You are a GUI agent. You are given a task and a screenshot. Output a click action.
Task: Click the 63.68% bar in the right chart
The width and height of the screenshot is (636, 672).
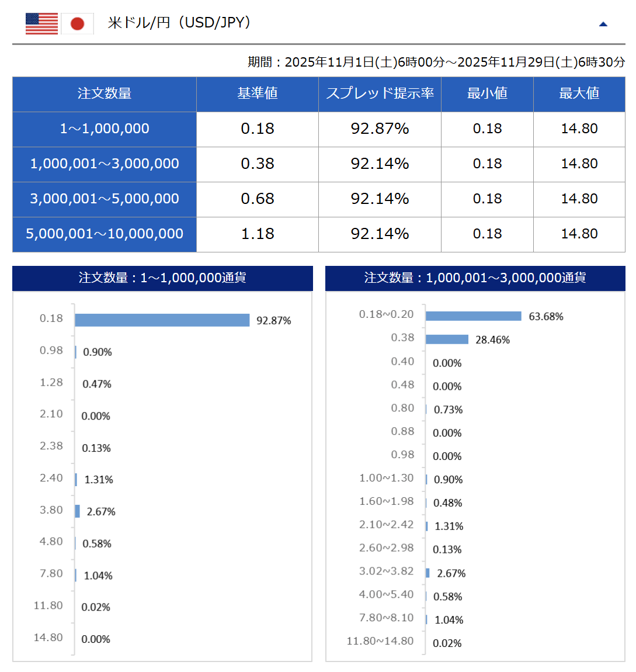click(x=473, y=316)
